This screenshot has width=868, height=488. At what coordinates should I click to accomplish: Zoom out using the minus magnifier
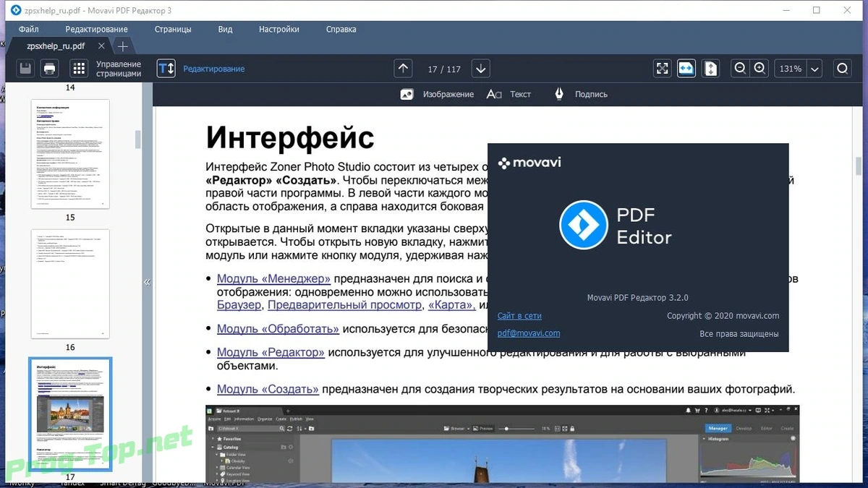[x=740, y=69]
